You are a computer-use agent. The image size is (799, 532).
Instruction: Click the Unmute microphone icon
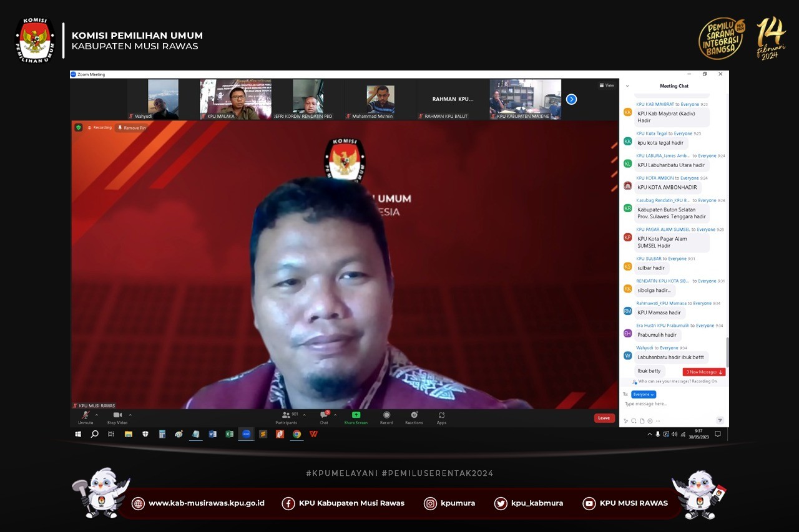point(85,415)
